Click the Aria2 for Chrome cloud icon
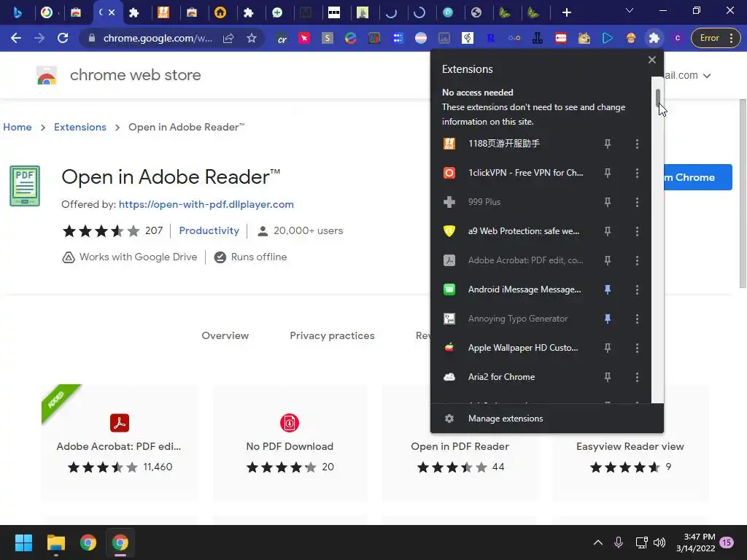 tap(449, 377)
